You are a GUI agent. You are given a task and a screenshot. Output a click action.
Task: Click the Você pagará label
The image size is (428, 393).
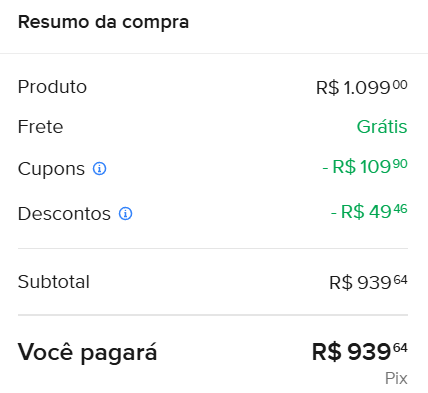coord(87,353)
